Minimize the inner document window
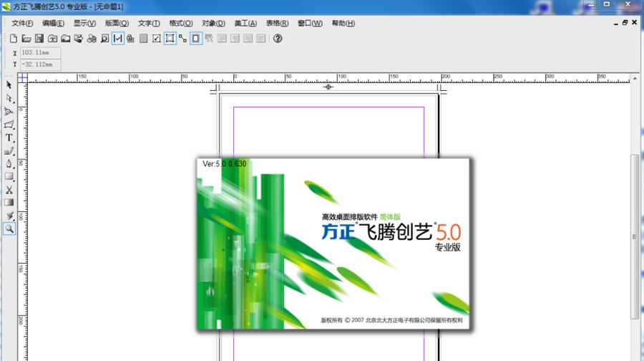644x361 pixels. (615, 24)
